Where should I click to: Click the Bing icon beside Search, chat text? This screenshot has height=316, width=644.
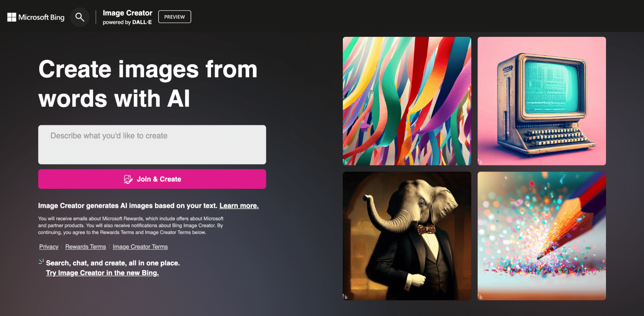coord(41,262)
